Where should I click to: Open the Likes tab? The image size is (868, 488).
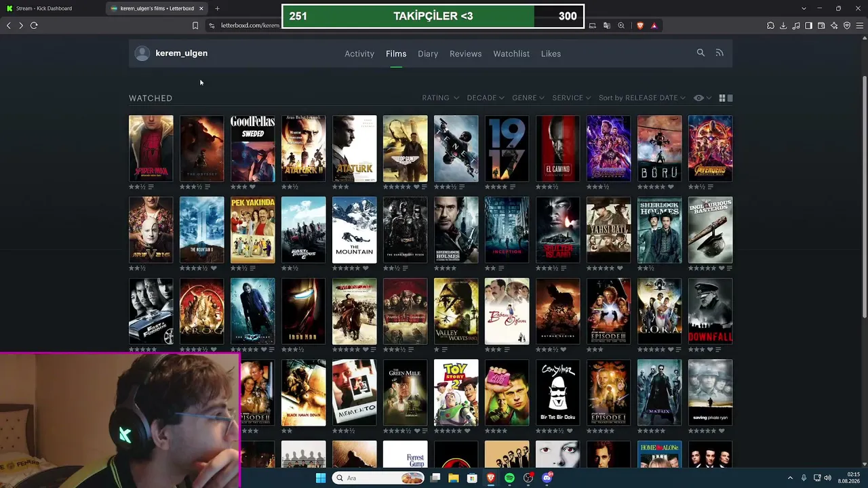551,54
